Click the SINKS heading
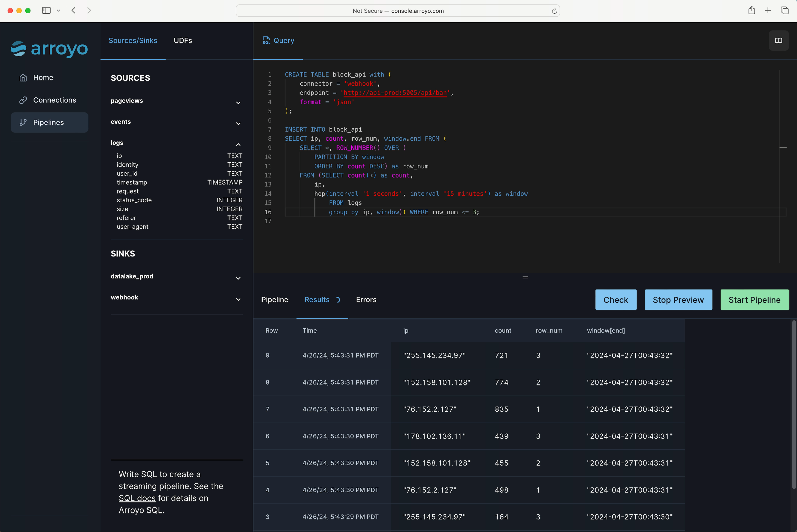The image size is (797, 532). [123, 254]
